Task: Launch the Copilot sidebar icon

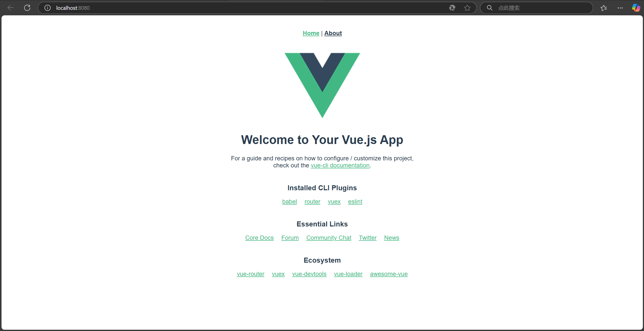Action: [636, 8]
